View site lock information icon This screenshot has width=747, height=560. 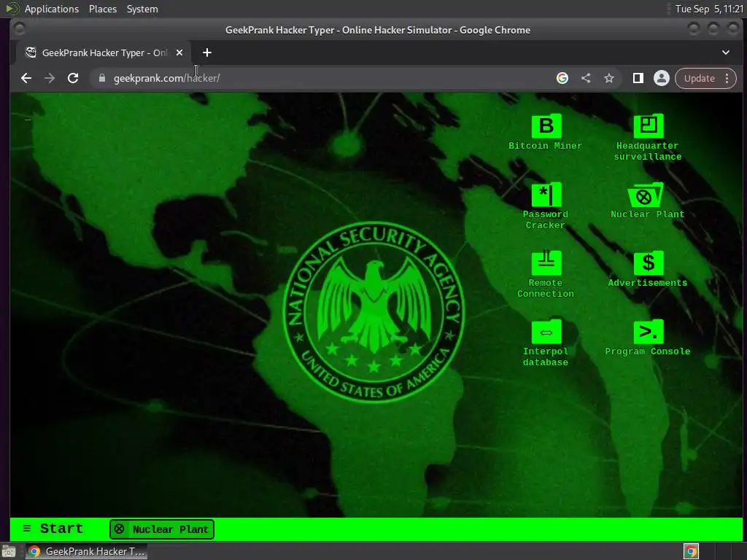tap(102, 78)
